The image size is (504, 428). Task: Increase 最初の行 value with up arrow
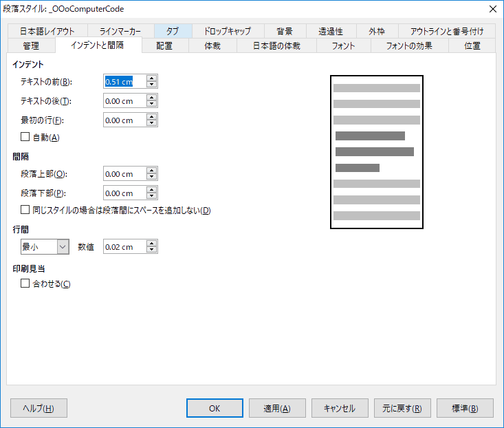coord(152,117)
